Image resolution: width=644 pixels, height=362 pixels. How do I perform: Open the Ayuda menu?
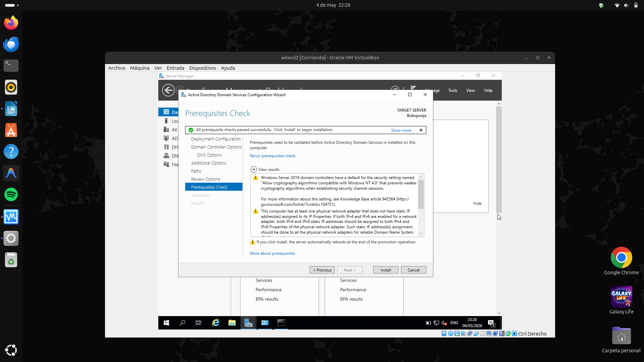point(228,68)
